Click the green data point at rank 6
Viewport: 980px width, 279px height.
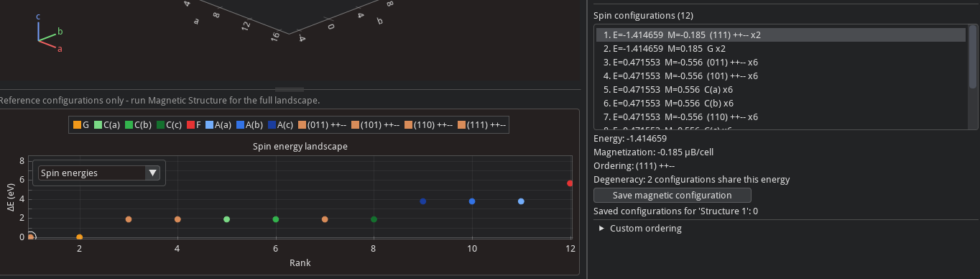tap(276, 219)
